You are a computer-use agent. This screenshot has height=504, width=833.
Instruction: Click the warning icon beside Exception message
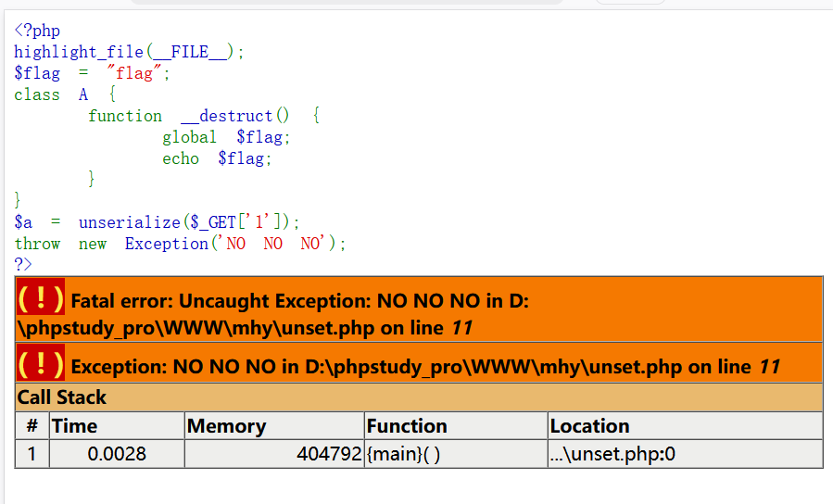point(41,365)
